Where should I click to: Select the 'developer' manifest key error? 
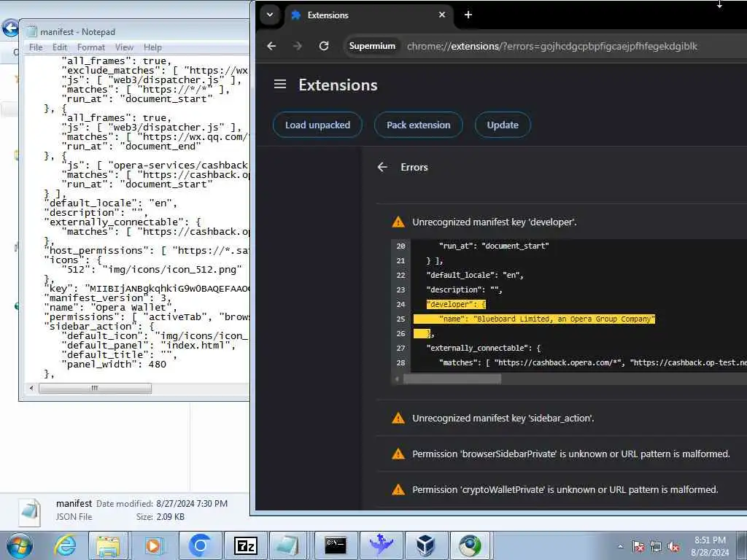pos(494,222)
